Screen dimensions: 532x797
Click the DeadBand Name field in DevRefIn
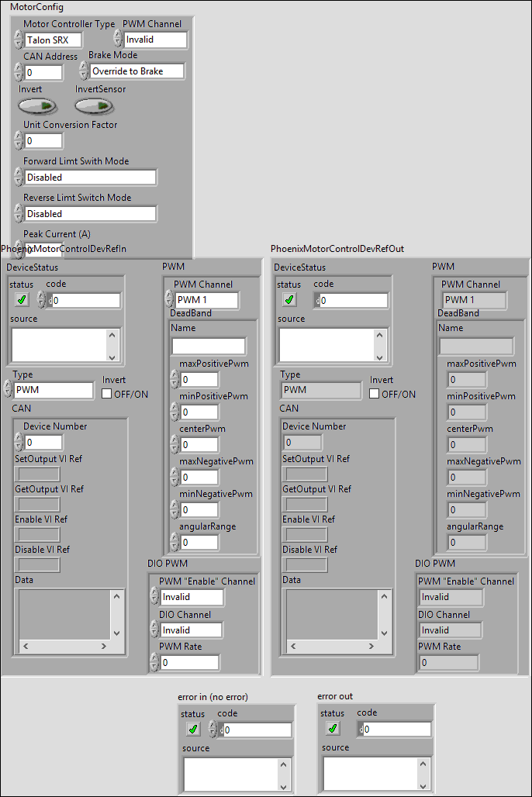[x=209, y=346]
